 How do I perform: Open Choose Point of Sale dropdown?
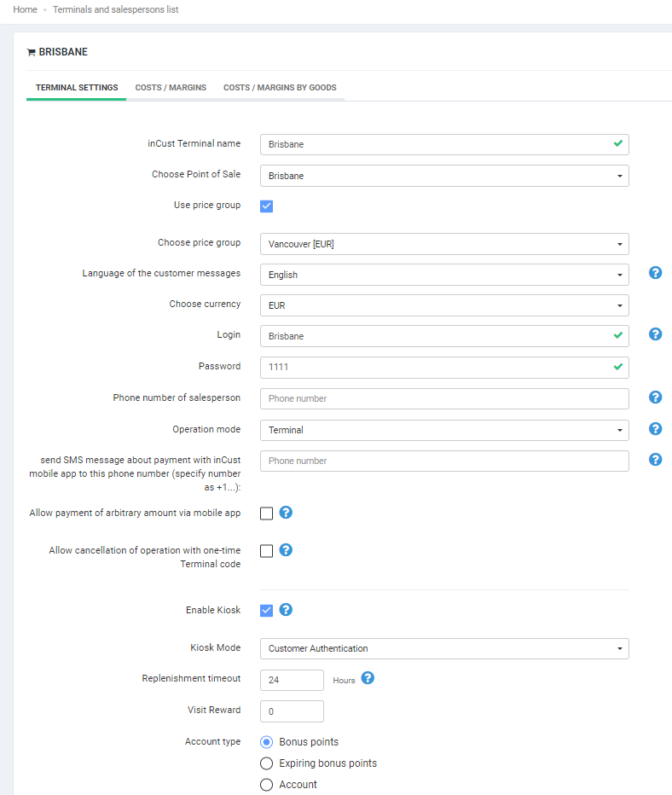coord(444,176)
